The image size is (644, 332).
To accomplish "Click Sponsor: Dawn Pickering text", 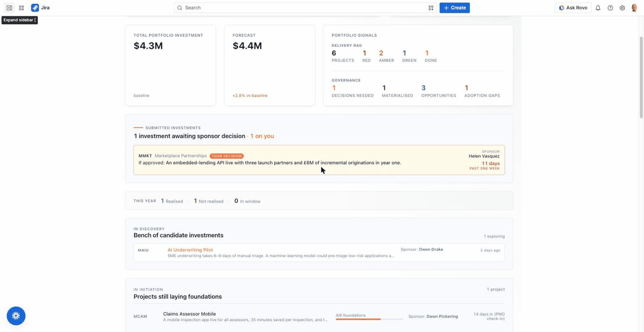I will [433, 317].
